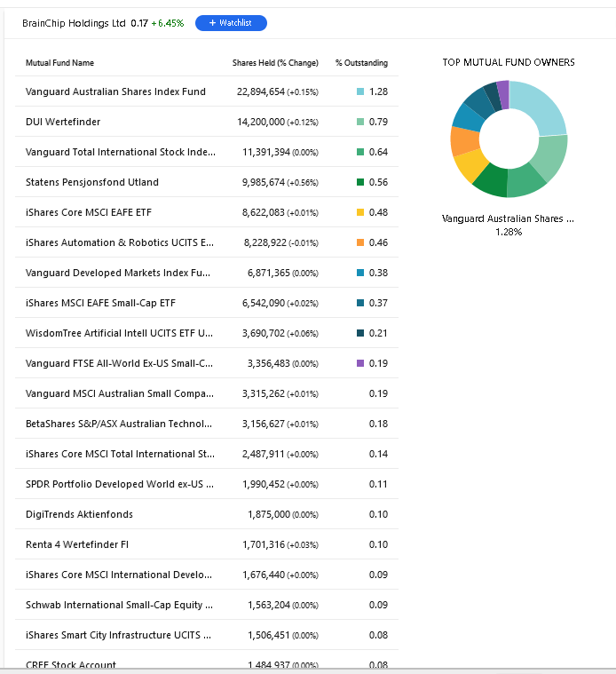
Task: Select Vanguard Developed Markets Index row
Action: click(207, 273)
